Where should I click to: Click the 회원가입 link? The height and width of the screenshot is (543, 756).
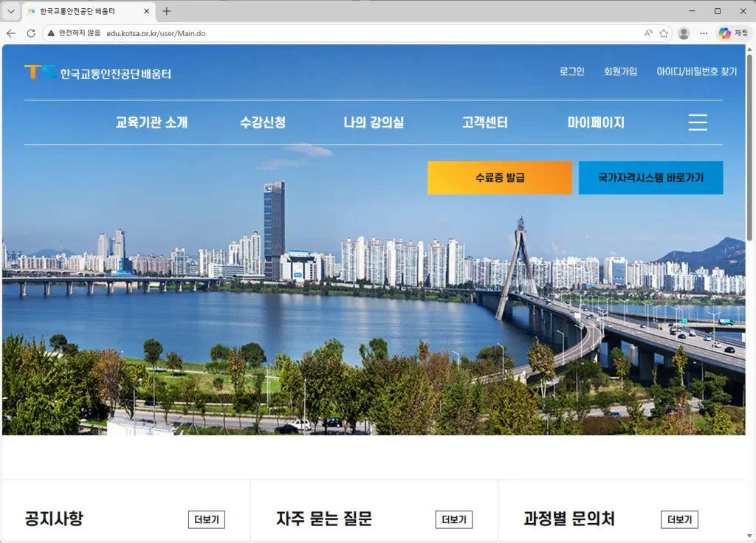[x=621, y=72]
